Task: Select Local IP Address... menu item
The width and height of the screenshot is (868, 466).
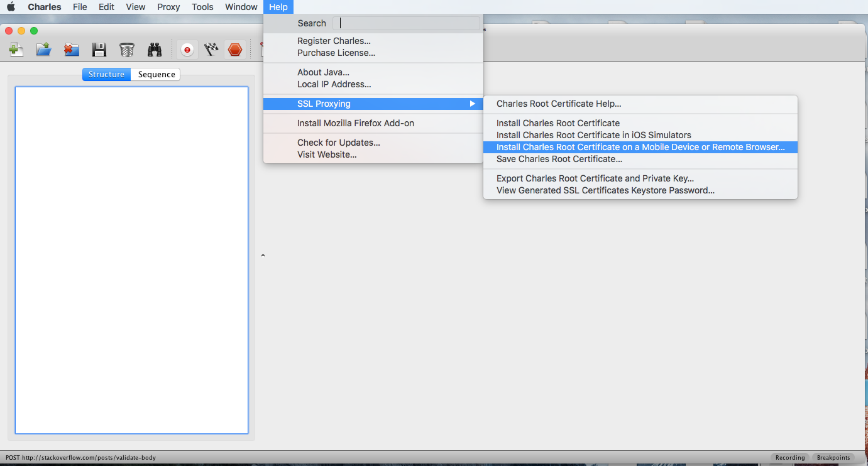Action: click(x=373, y=84)
